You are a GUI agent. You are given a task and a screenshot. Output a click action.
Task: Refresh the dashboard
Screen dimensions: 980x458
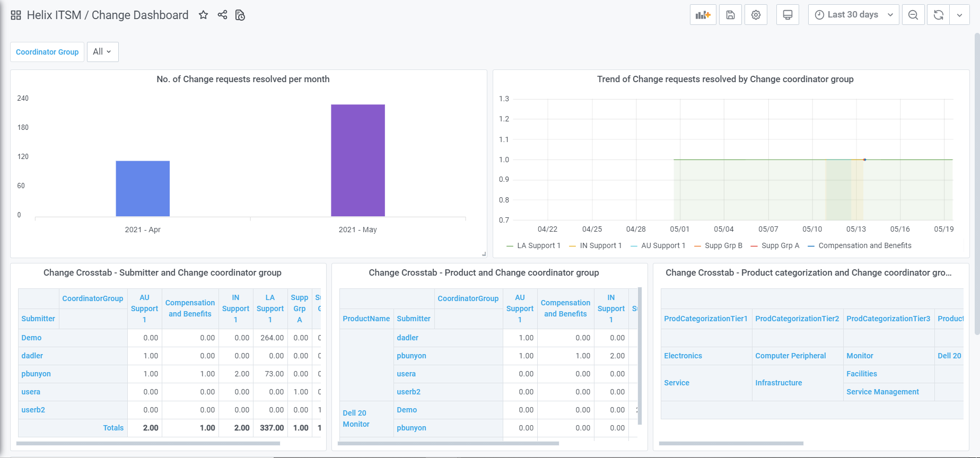click(x=938, y=15)
